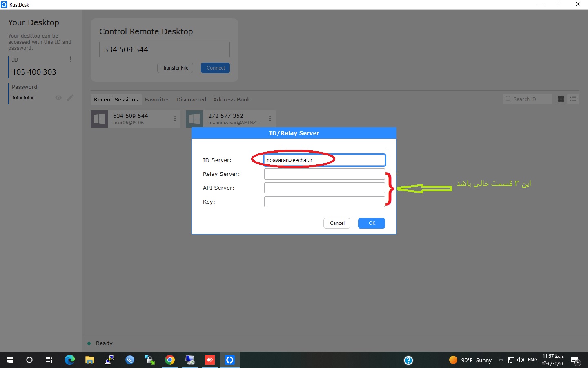Open menu for session 534 509 544
The height and width of the screenshot is (368, 588).
[175, 119]
